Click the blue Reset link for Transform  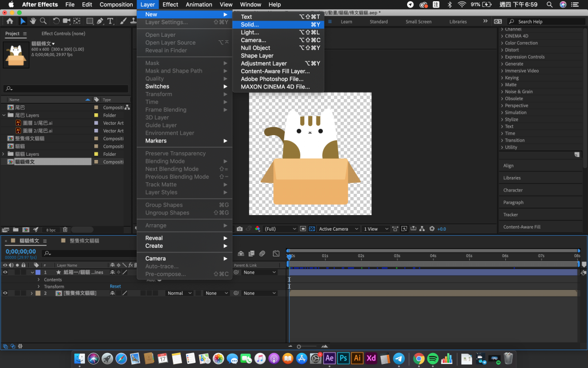115,286
